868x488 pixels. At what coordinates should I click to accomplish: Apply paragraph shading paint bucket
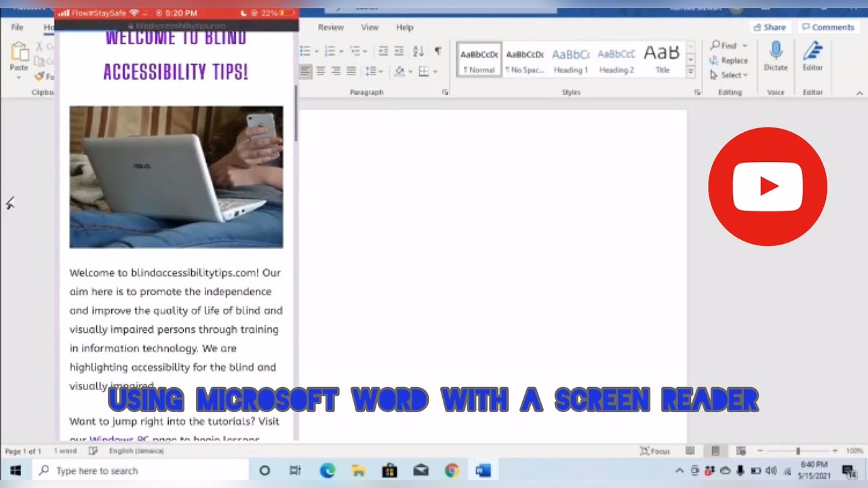(399, 71)
